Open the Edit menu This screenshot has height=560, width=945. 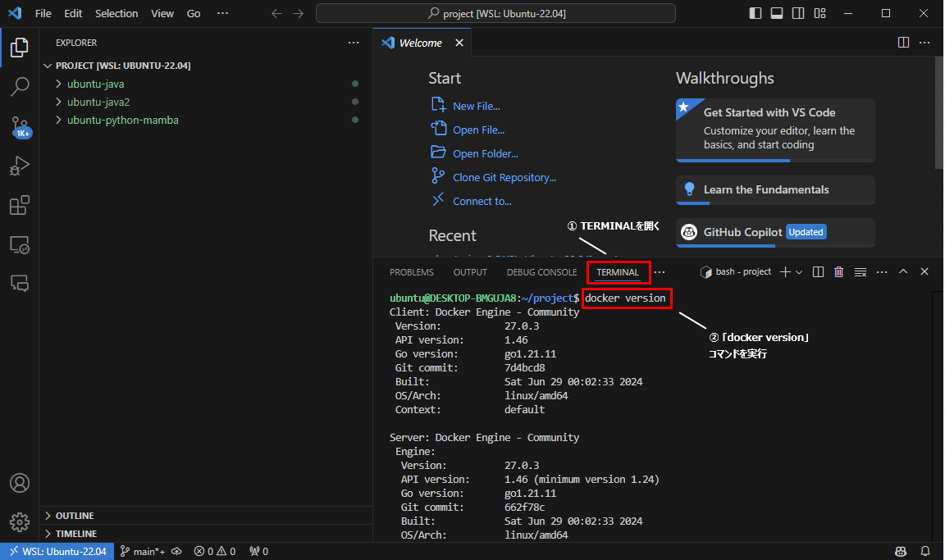click(x=73, y=13)
